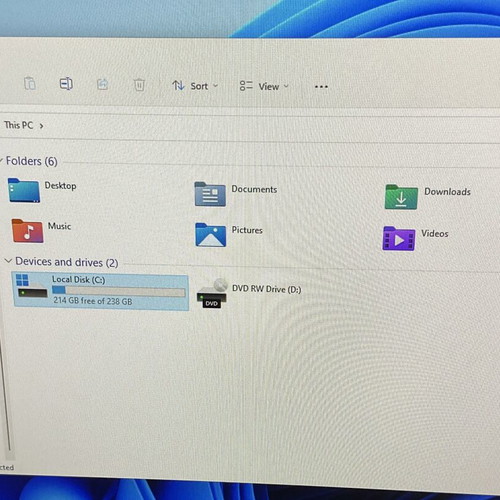
Task: Click the 214 GB free of 238 GB text
Action: click(93, 301)
